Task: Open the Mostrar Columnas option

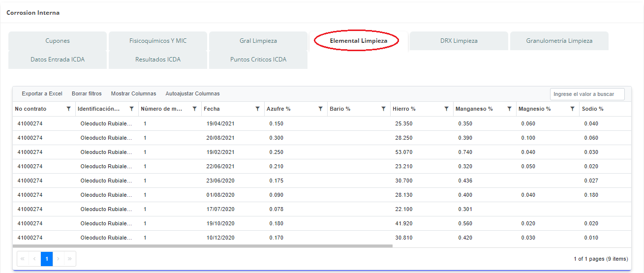Action: (133, 94)
